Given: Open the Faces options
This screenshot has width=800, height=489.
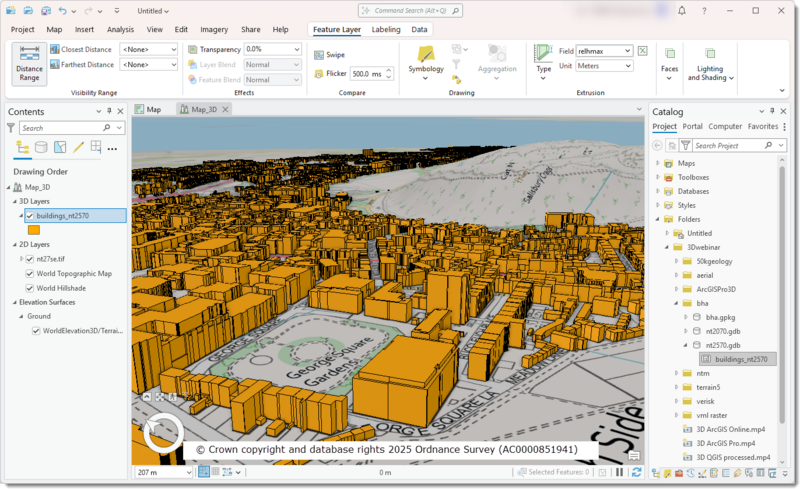Looking at the screenshot, I should pos(669,64).
